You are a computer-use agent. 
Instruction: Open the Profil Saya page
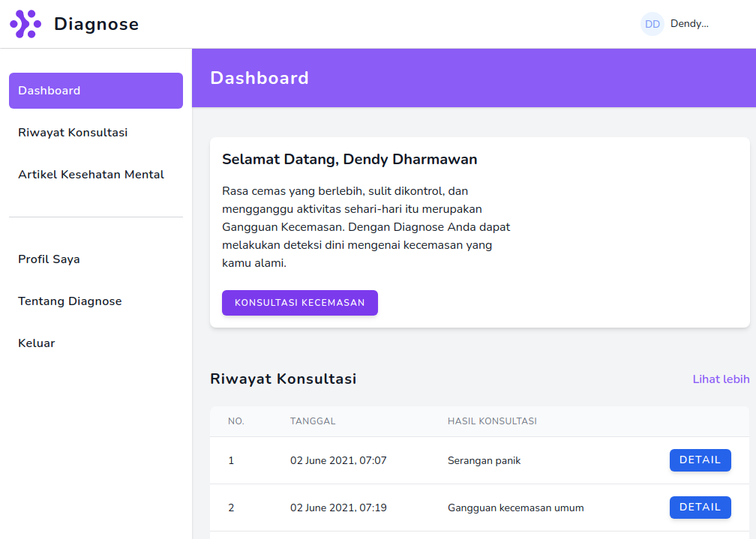tap(49, 259)
